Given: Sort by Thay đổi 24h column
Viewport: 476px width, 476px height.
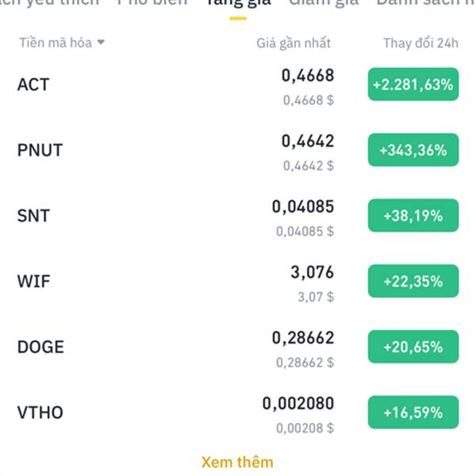Looking at the screenshot, I should click(420, 43).
